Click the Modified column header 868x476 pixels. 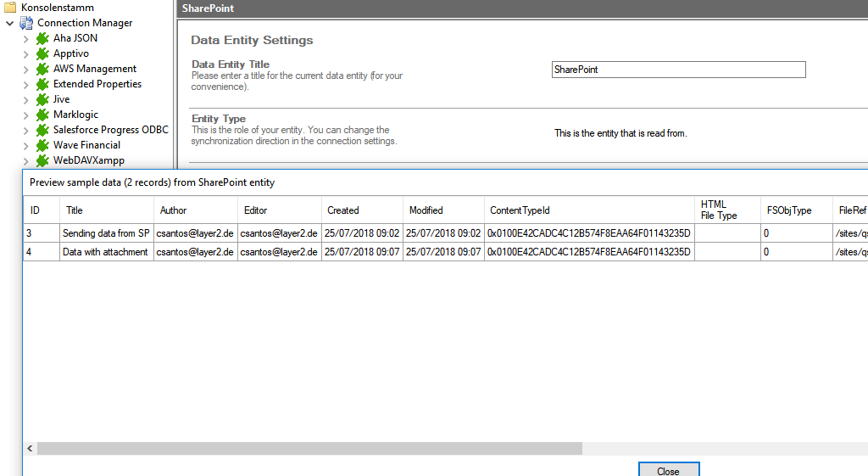pos(426,210)
